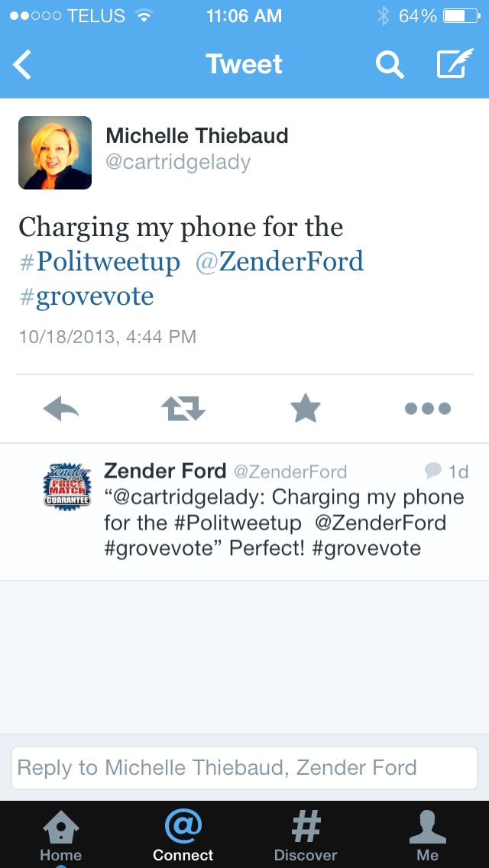This screenshot has width=489, height=868.
Task: Open the three-dot more options menu
Action: pyautogui.click(x=427, y=410)
